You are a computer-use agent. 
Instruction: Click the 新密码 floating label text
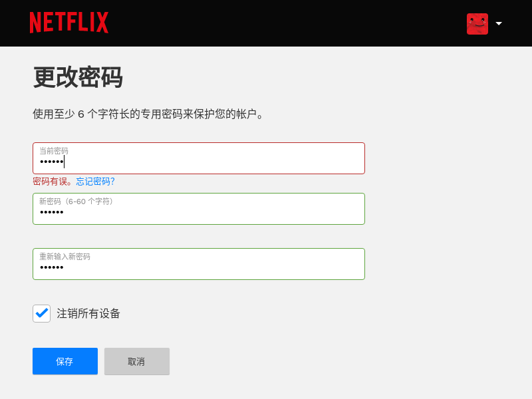click(x=76, y=201)
